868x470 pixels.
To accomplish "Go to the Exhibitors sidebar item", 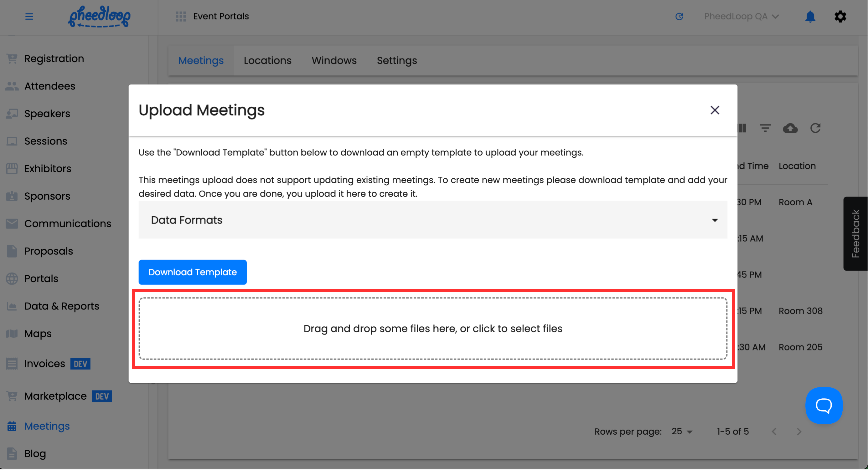I will 48,169.
